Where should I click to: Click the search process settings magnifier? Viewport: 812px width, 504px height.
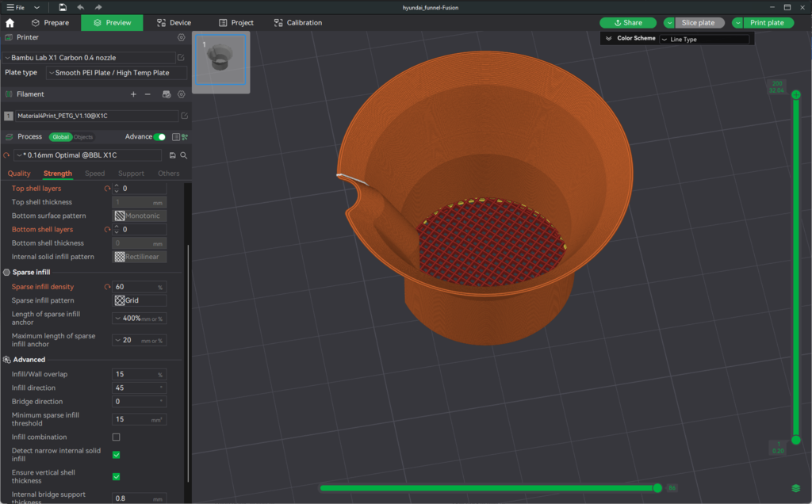point(184,155)
